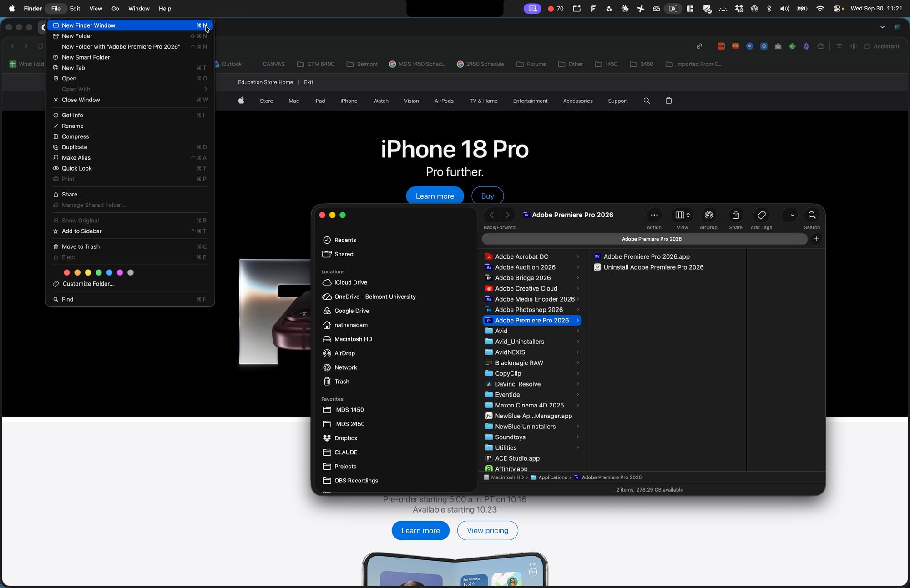Open the Education Store Home link

[265, 82]
